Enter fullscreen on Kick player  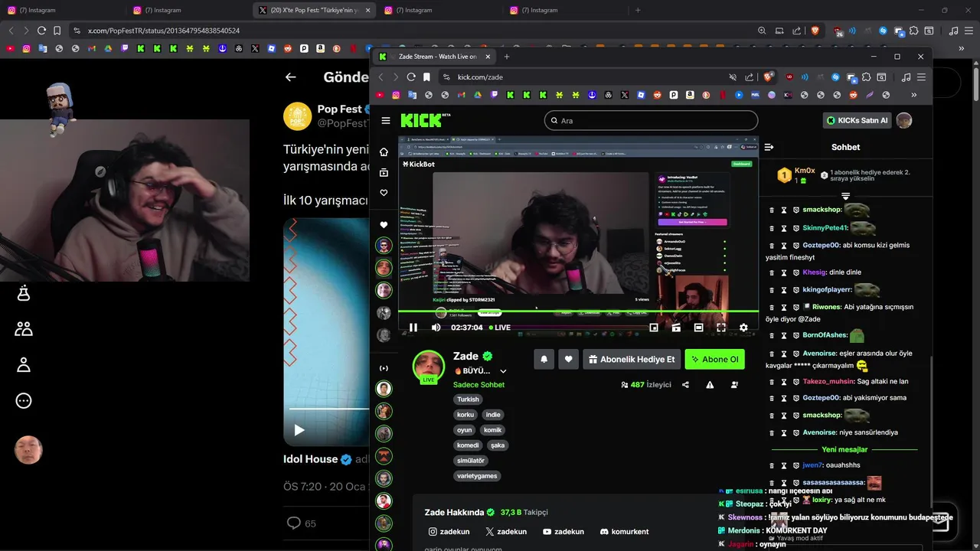pos(721,328)
